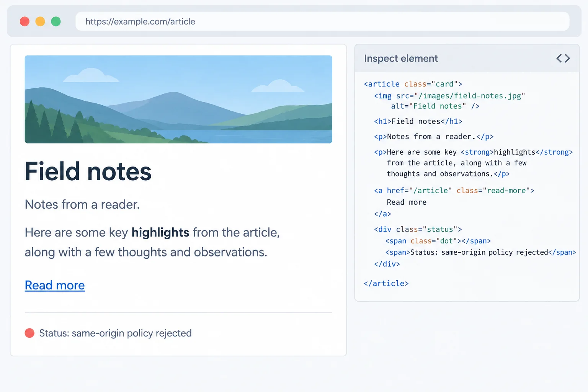Click the bold word "highlights" in the article

(x=160, y=232)
